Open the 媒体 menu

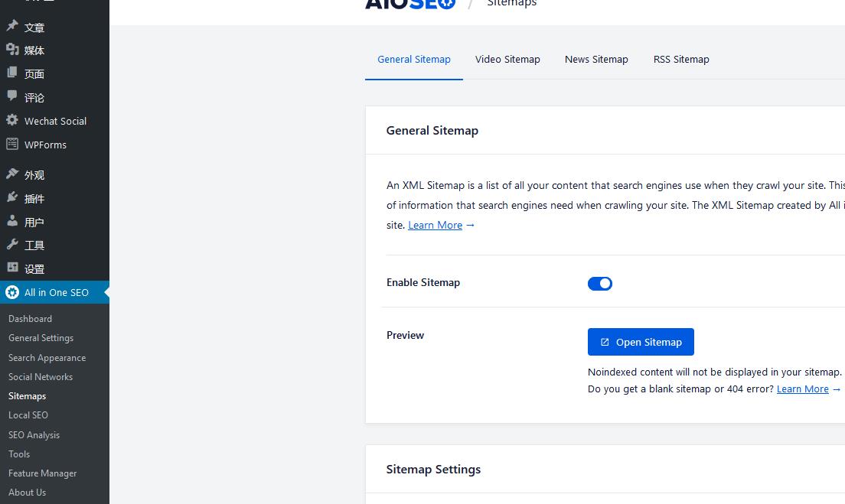[x=54, y=50]
